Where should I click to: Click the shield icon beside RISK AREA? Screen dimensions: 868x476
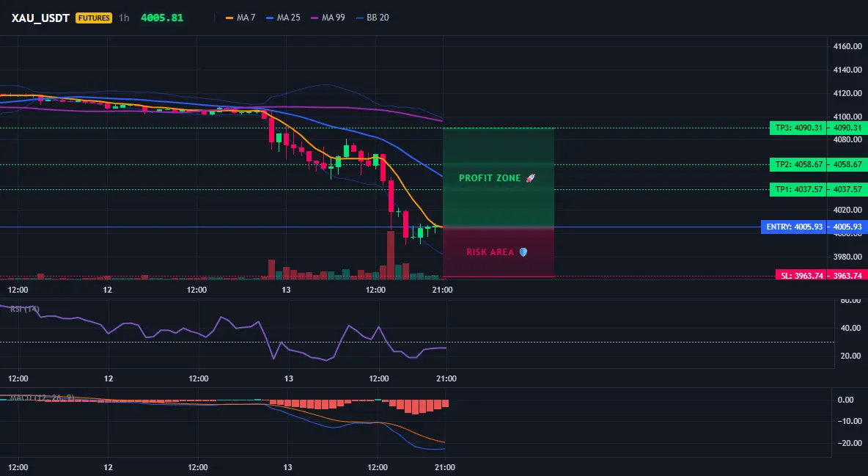pyautogui.click(x=523, y=252)
